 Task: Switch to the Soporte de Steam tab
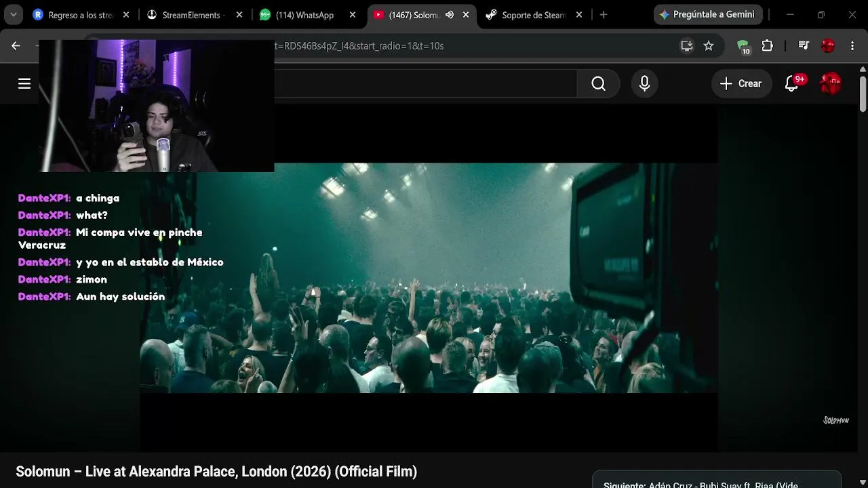[526, 15]
